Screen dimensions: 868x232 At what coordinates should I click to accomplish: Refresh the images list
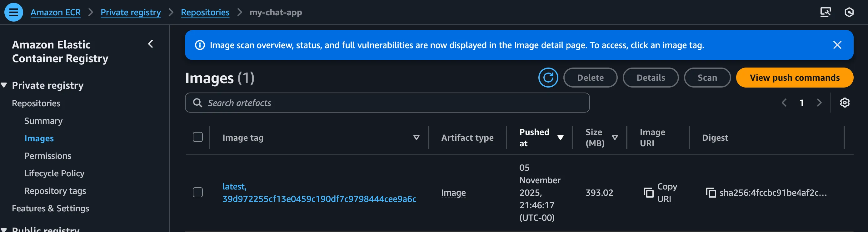click(x=548, y=78)
